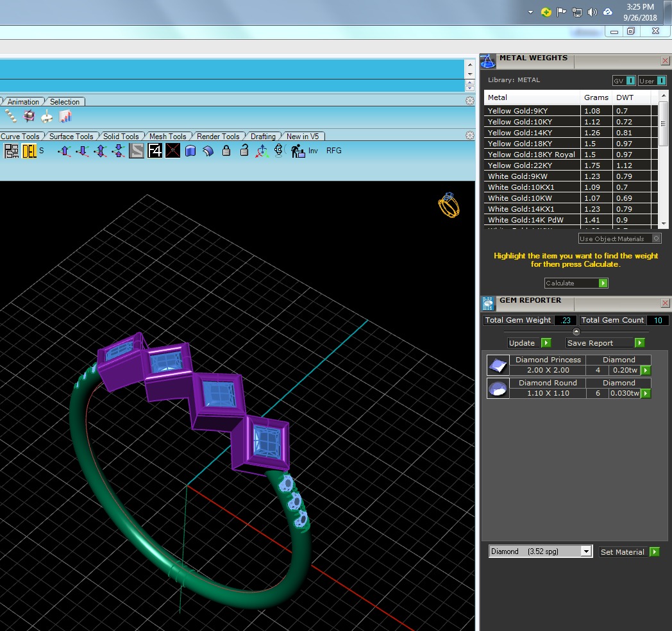Image resolution: width=672 pixels, height=631 pixels.
Task: Click collapse handle under Total Gem Weight
Action: (576, 332)
